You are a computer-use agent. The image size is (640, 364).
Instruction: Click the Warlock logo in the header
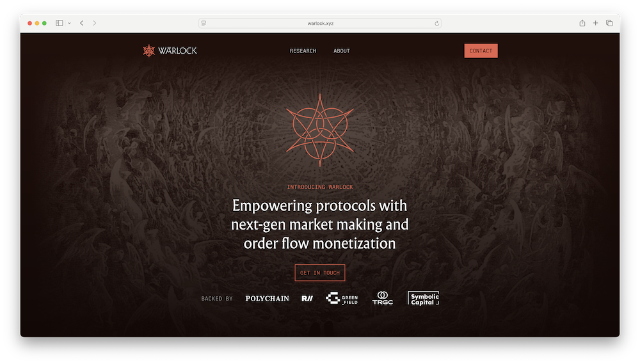point(170,51)
